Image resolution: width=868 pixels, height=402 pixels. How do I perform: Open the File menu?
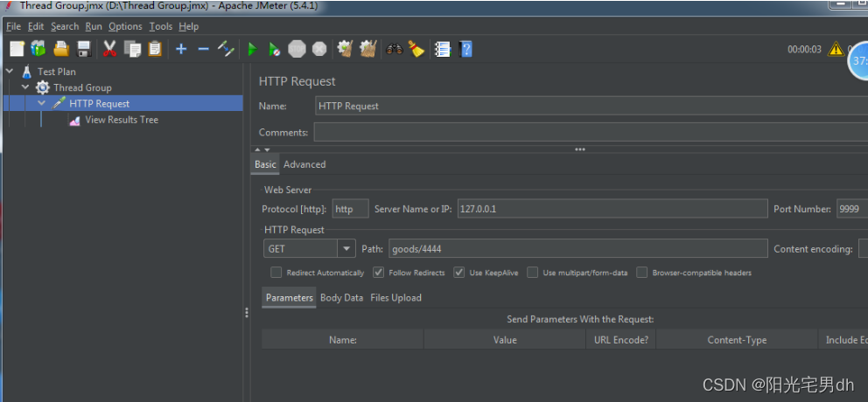point(13,26)
